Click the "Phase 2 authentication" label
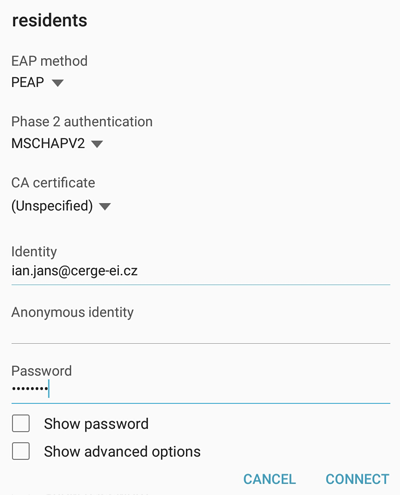The image size is (400, 495). (82, 122)
